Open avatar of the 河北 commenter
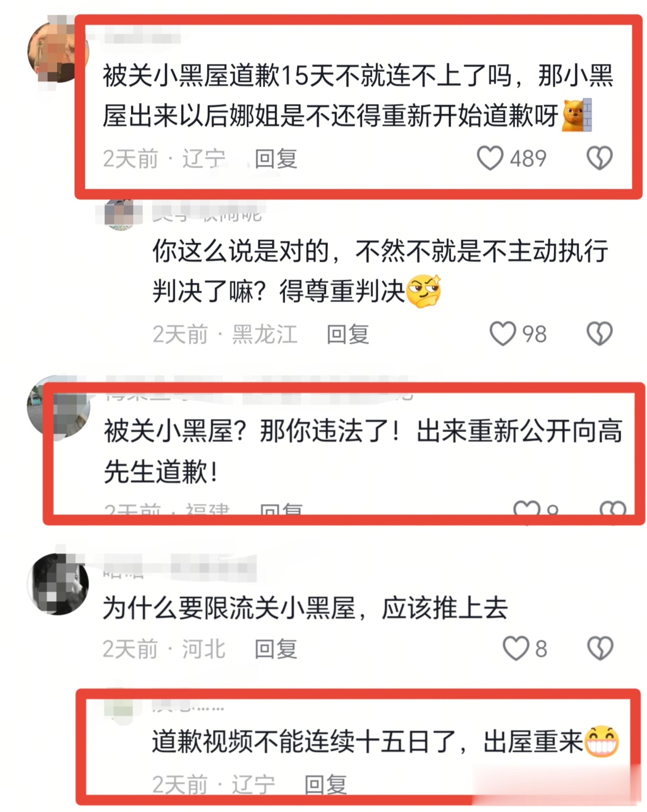The width and height of the screenshot is (647, 812). (x=58, y=584)
